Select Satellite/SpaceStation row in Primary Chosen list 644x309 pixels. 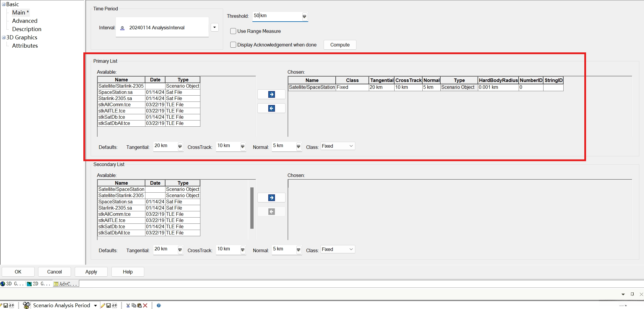tap(426, 87)
